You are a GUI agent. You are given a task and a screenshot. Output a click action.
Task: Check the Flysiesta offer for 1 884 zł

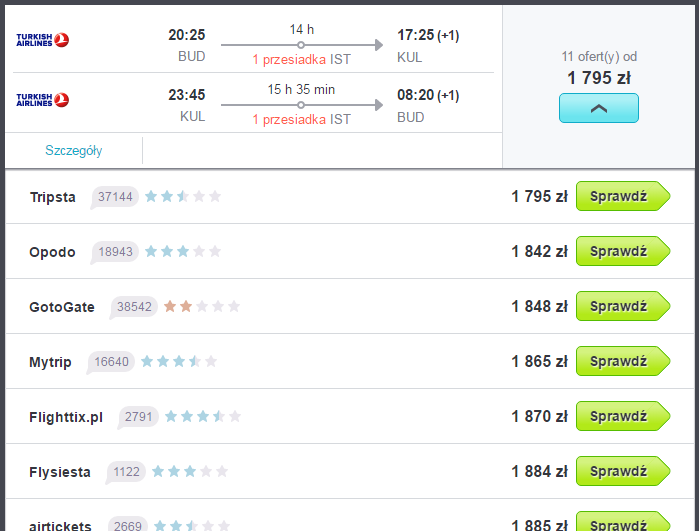click(623, 471)
